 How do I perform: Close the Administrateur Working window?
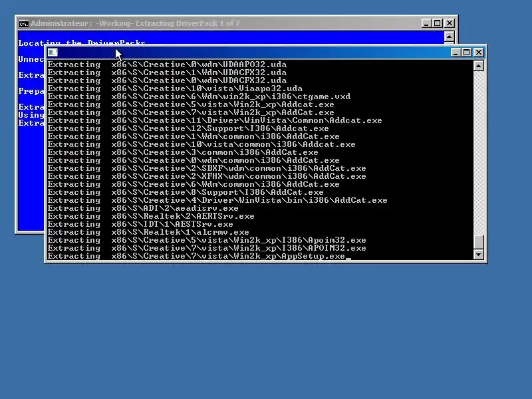450,23
